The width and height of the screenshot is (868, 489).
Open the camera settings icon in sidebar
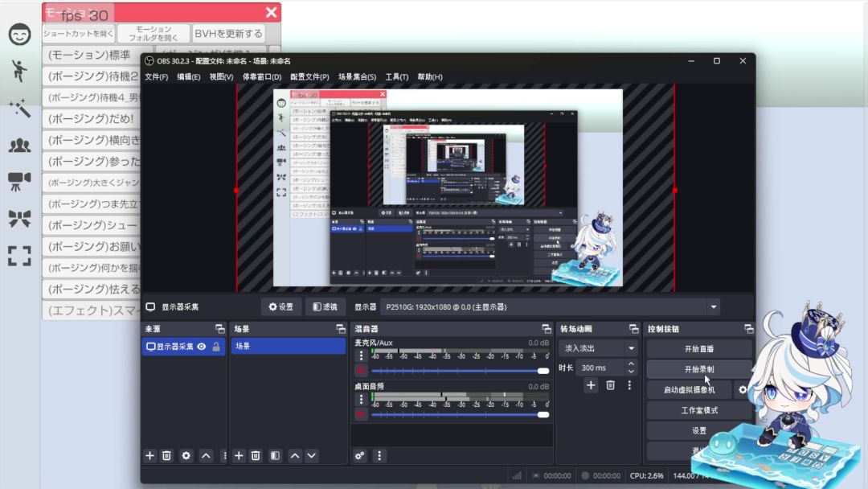19,182
